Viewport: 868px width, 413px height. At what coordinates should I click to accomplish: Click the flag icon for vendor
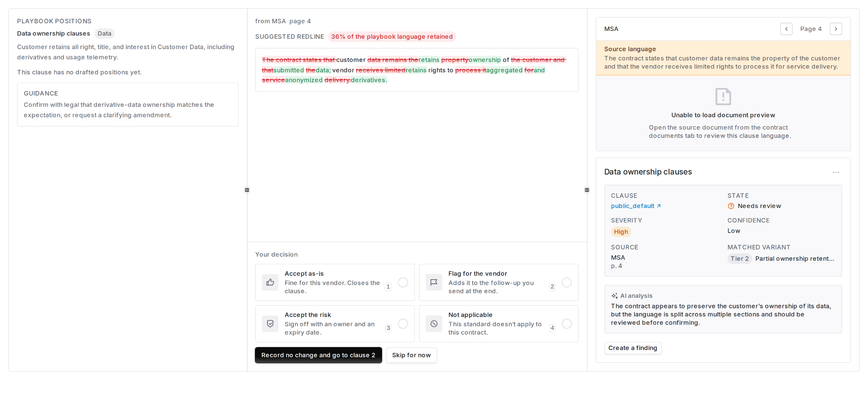click(434, 282)
